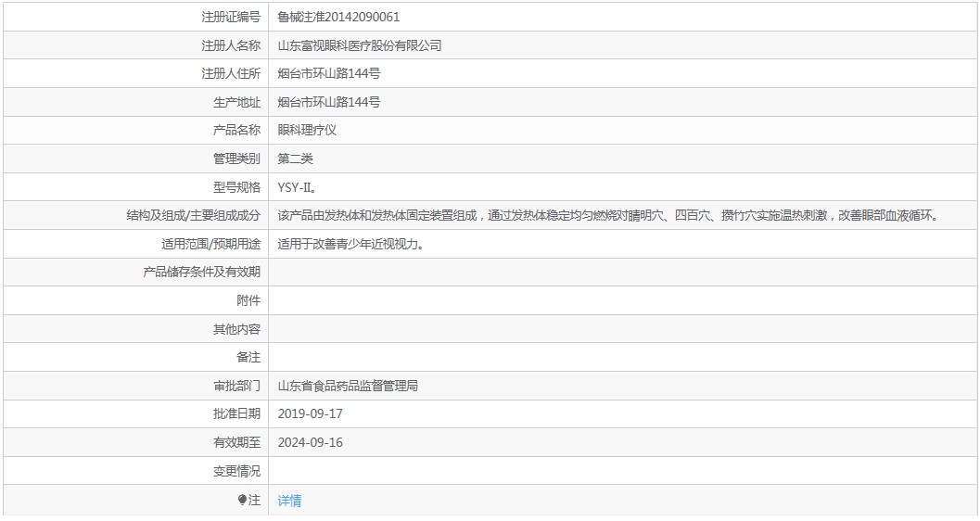Click the 备注 label
Image resolution: width=980 pixels, height=521 pixels.
[x=248, y=357]
